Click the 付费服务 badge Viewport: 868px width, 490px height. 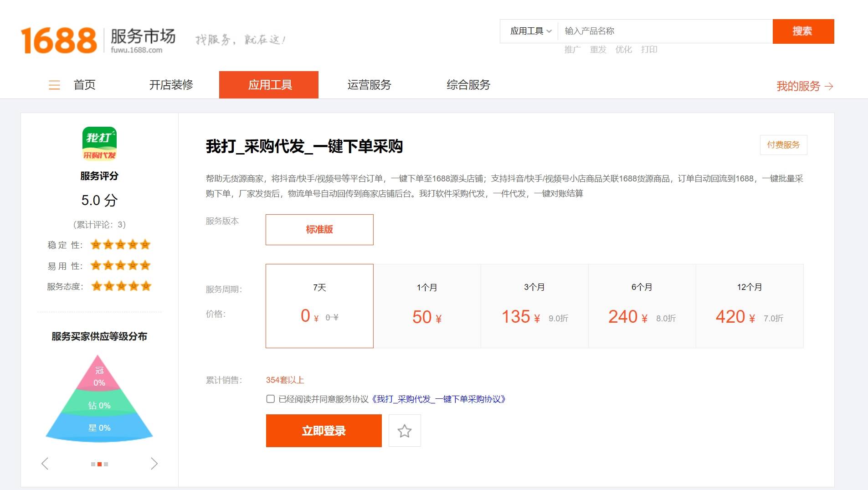point(783,145)
